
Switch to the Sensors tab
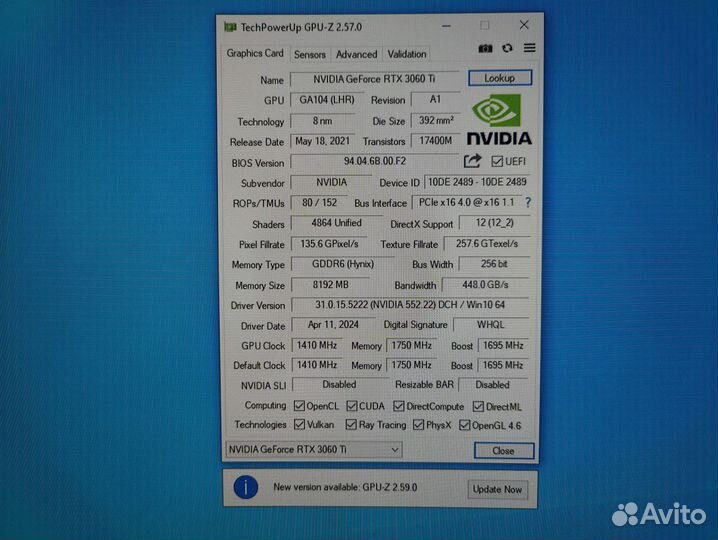point(310,55)
